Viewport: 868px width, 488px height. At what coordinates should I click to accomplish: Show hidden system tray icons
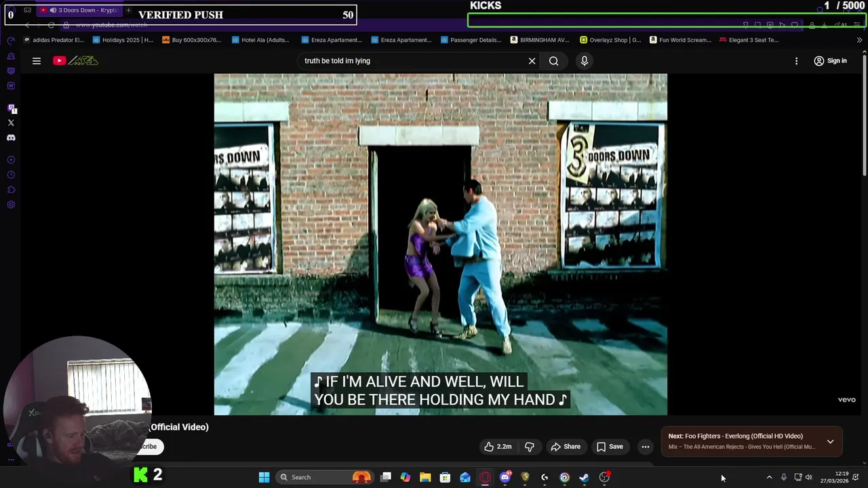769,477
